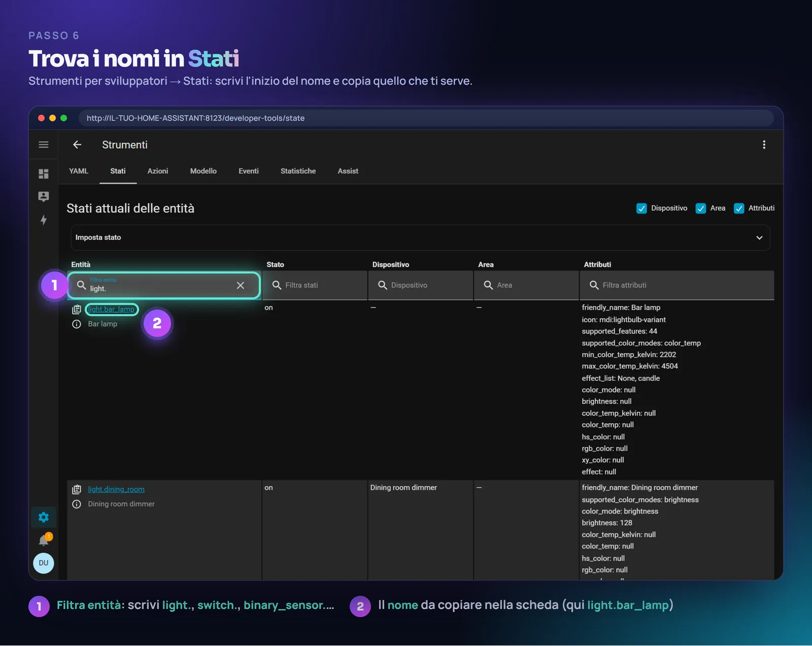Open the three-dot overflow menu
Screen dimensions: 812x646
[x=764, y=145]
